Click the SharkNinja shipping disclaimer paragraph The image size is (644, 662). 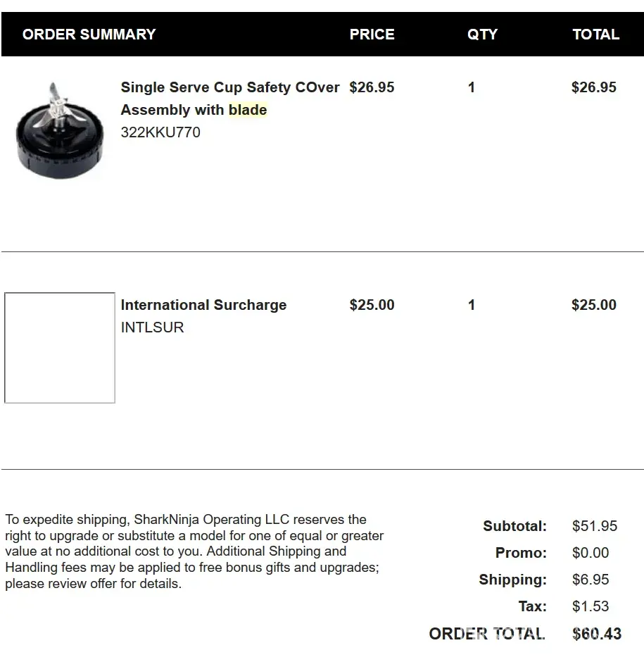point(194,551)
